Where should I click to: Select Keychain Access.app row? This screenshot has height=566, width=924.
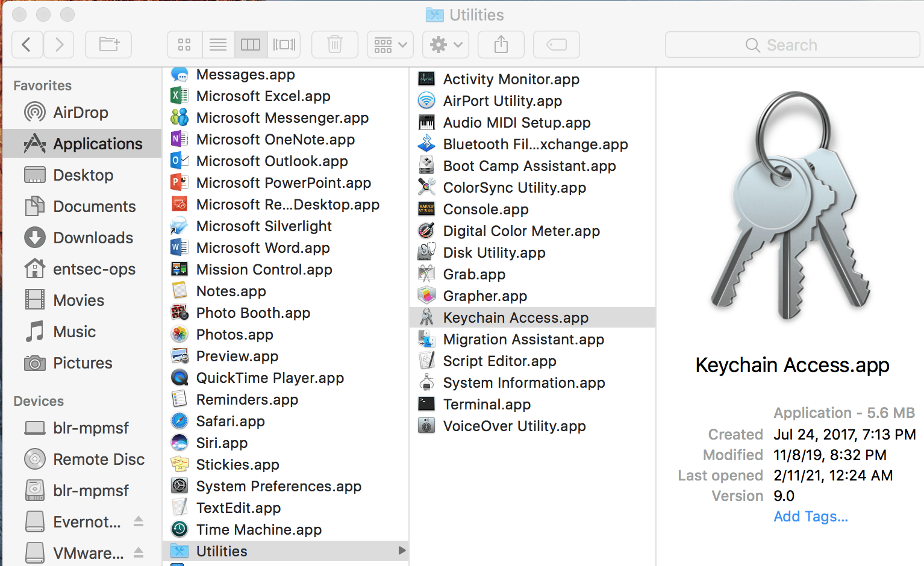coord(532,318)
